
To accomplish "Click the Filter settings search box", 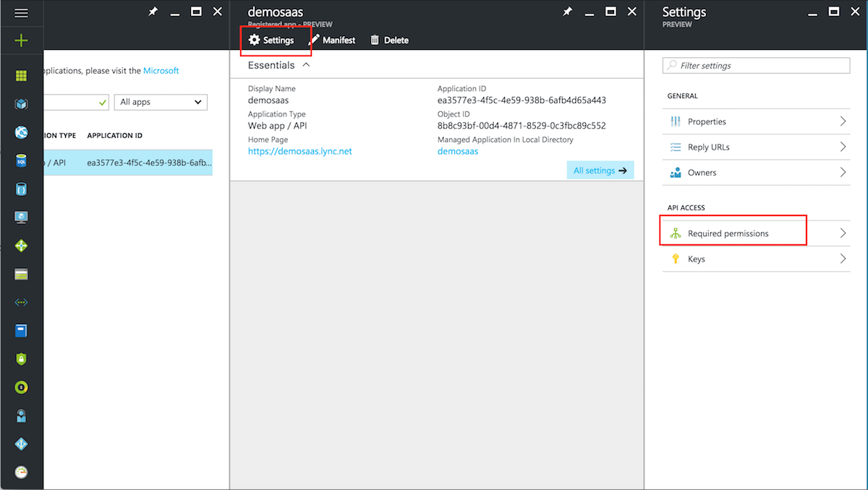I will 756,65.
